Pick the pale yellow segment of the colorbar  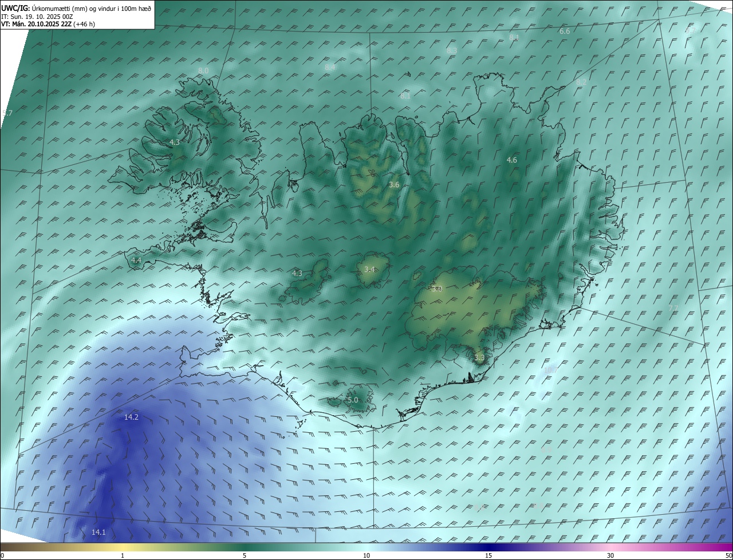point(123,547)
